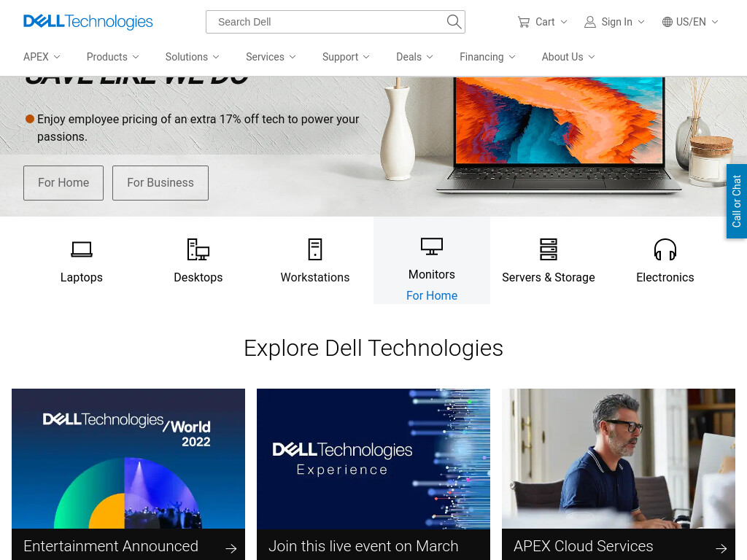Click the Dell Technologies logo
This screenshot has height=560, width=747.
pyautogui.click(x=88, y=21)
